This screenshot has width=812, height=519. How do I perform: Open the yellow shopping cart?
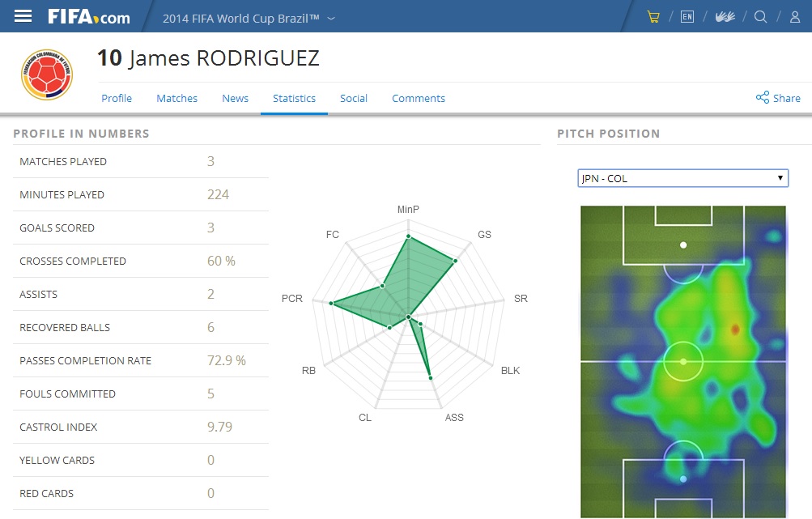click(x=653, y=17)
